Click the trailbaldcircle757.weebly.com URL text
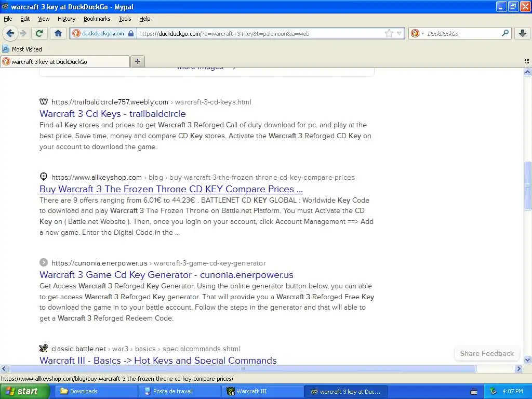The image size is (532, 399). (110, 102)
